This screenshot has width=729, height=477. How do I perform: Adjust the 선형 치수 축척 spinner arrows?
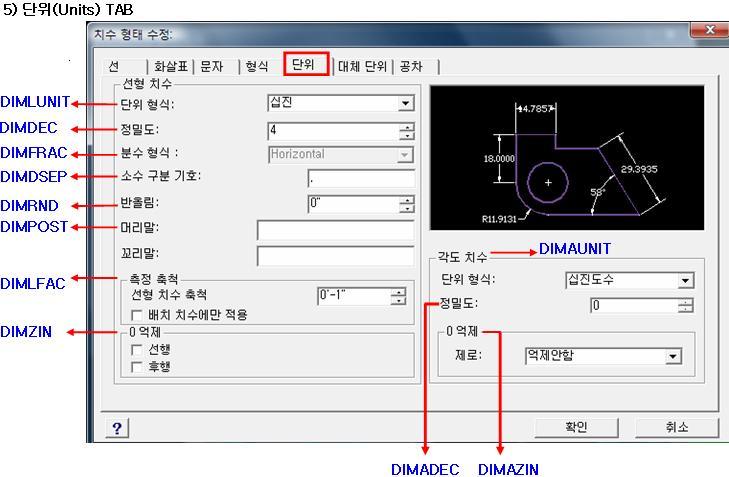tap(398, 296)
